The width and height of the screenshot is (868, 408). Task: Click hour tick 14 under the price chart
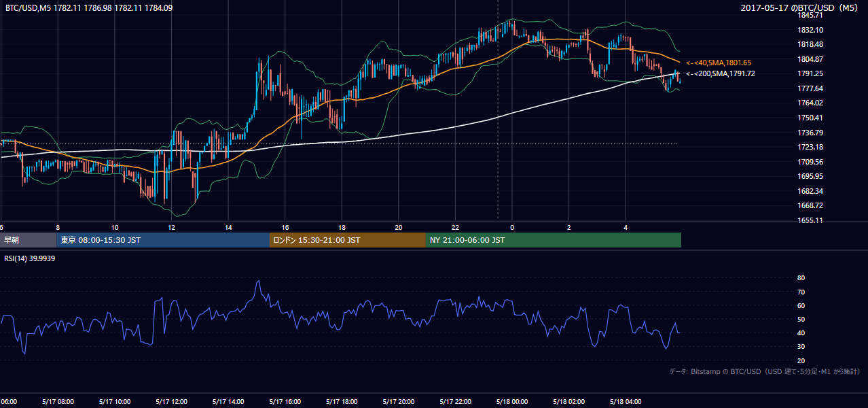pyautogui.click(x=228, y=227)
